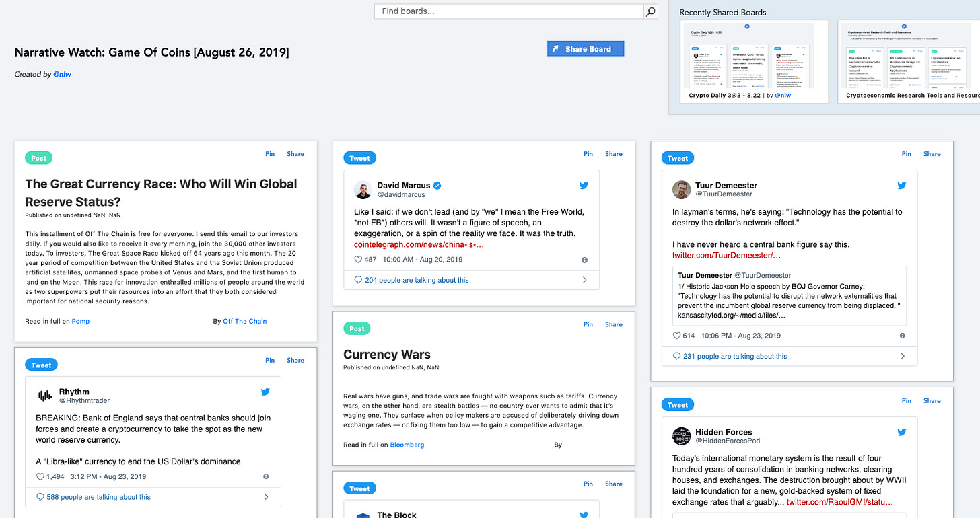
Task: Share the Great Currency Race post
Action: 295,154
